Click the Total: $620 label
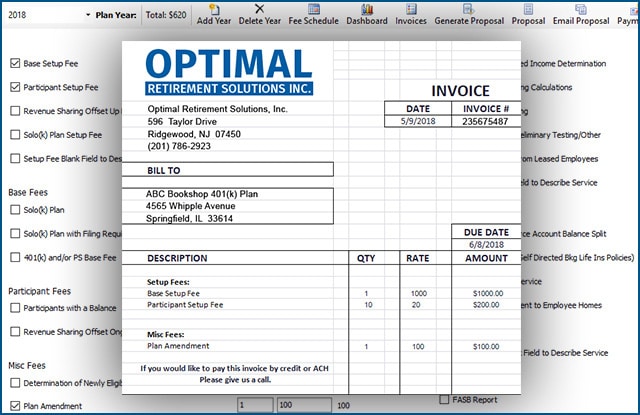Image resolution: width=640 pixels, height=415 pixels. (166, 15)
